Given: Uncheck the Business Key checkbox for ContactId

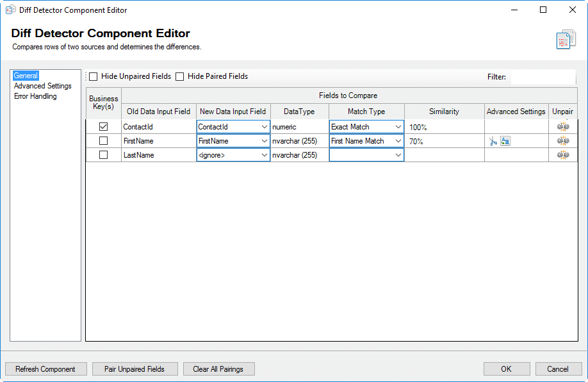Looking at the screenshot, I should 103,126.
